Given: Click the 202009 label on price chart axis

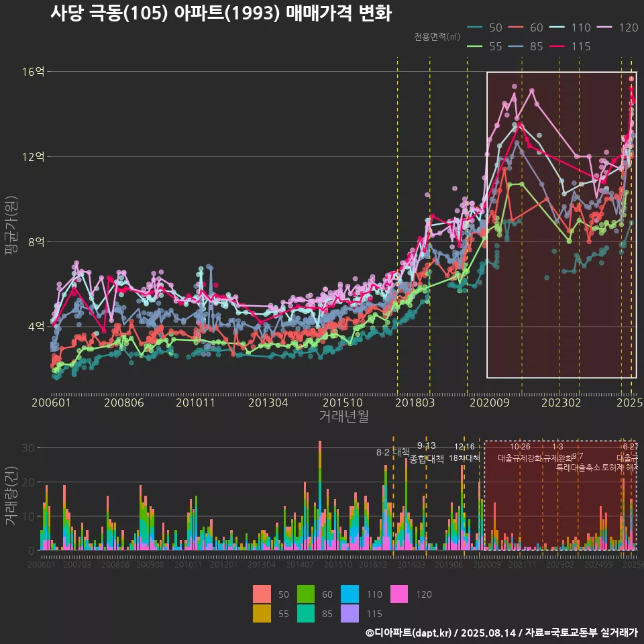Looking at the screenshot, I should point(490,402).
